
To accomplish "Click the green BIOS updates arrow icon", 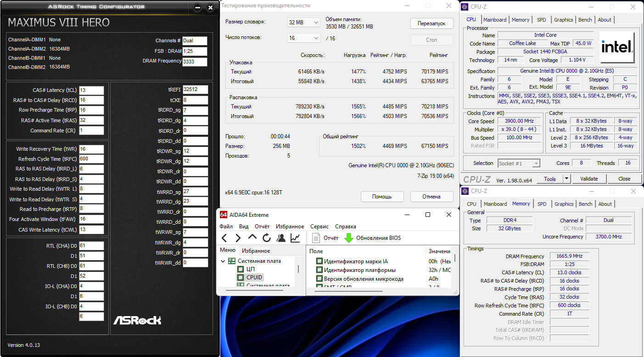I will [349, 238].
